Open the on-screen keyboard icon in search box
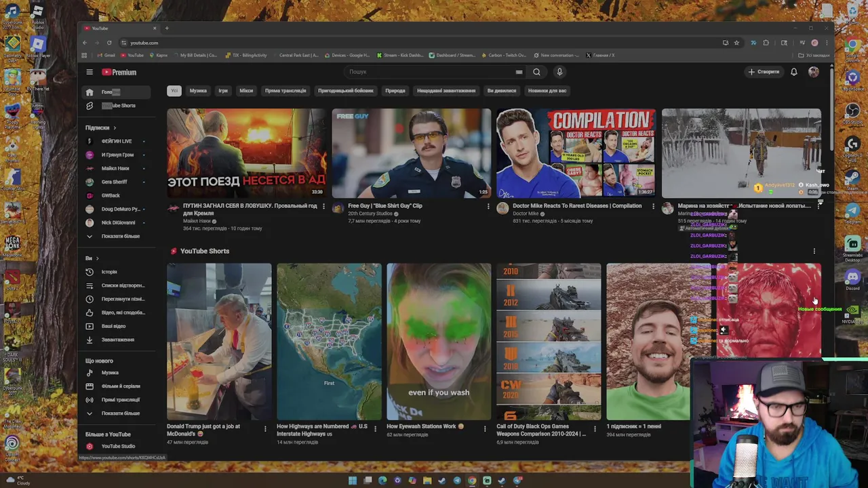Viewport: 868px width, 488px height. (x=519, y=72)
